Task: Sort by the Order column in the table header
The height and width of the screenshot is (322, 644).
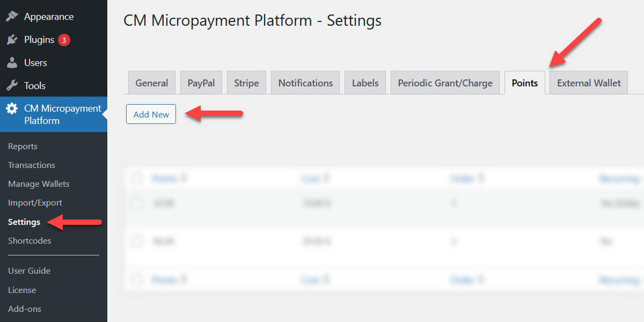Action: pos(468,178)
